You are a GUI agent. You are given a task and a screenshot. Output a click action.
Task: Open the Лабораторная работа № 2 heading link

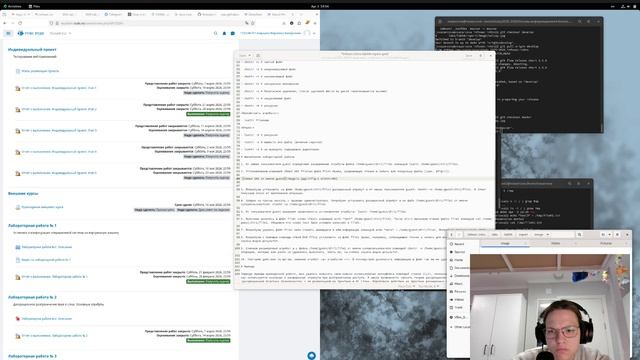click(x=32, y=297)
